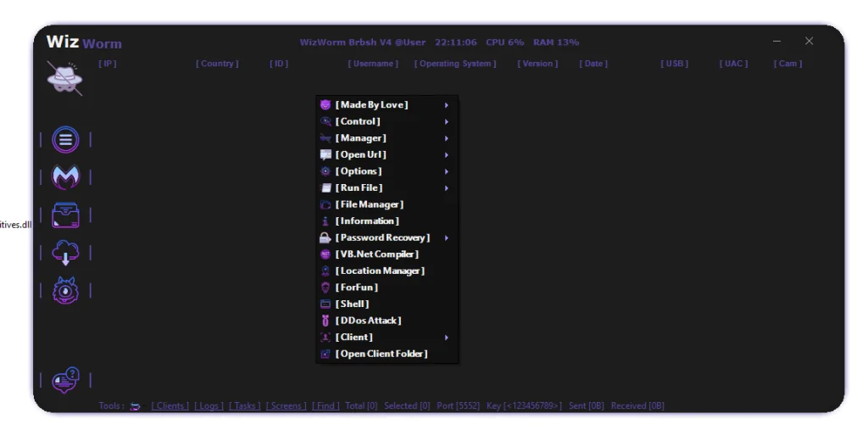Open the help chat bubble icon
This screenshot has width=868, height=430.
point(66,380)
